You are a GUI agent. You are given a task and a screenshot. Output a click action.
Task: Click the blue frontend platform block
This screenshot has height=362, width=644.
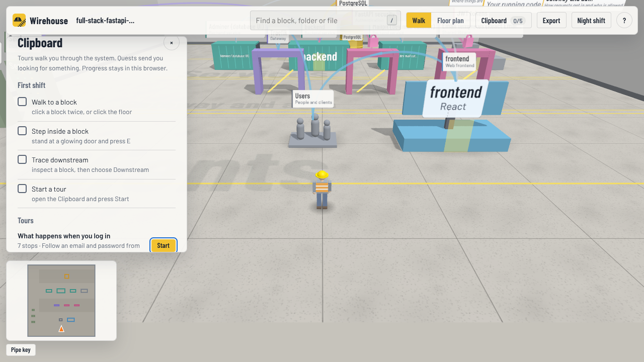[x=452, y=135]
